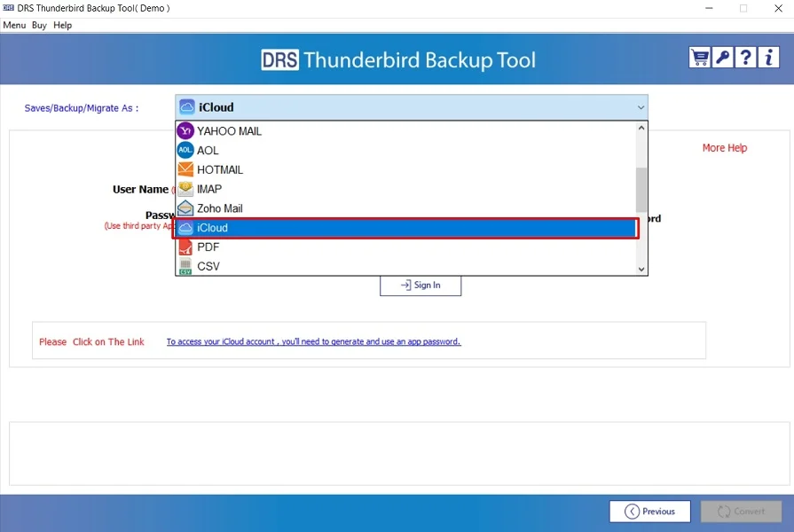The height and width of the screenshot is (532, 794).
Task: Click the PDF format icon
Action: coord(186,246)
